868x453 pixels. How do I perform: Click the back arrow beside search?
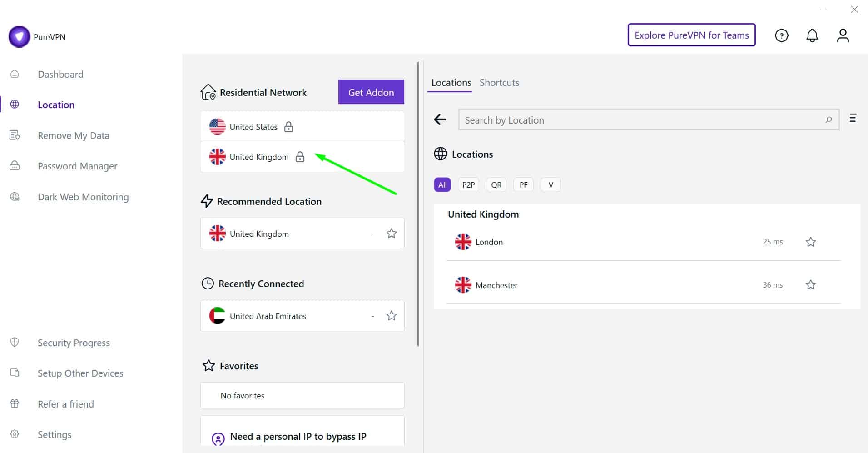coord(440,119)
